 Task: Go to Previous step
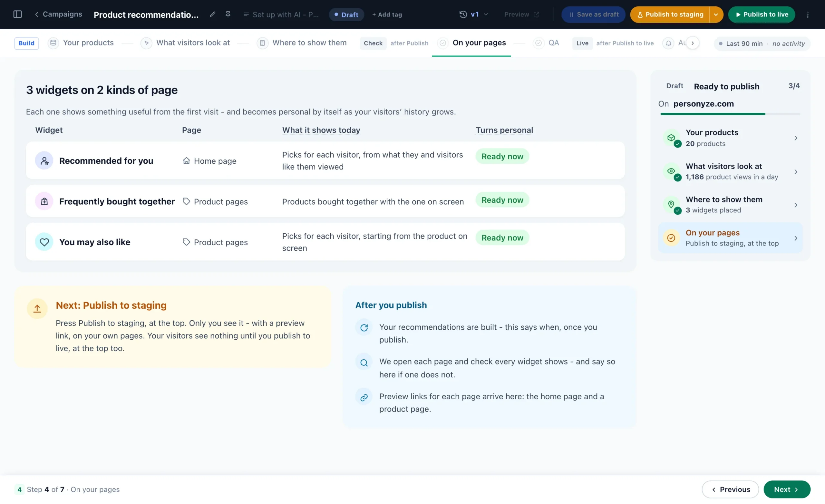point(730,489)
